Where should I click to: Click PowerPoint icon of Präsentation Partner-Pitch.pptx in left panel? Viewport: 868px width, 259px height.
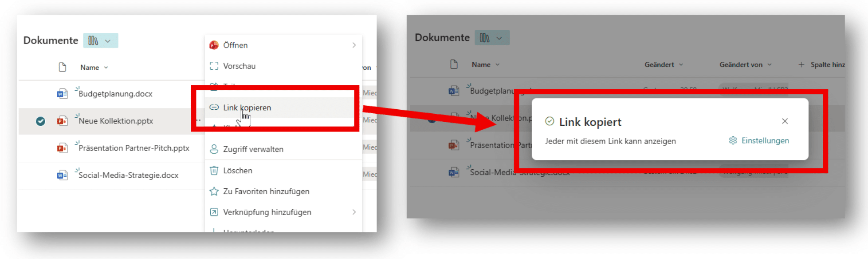point(62,148)
